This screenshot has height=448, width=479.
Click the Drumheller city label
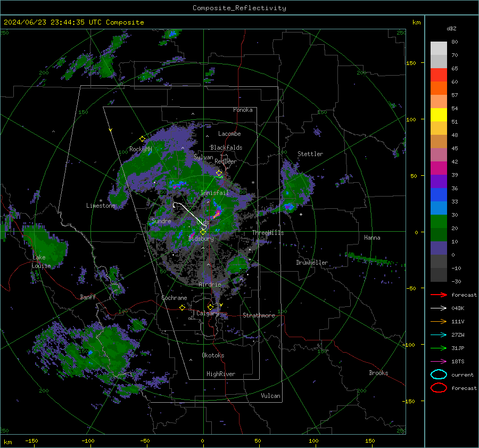(x=312, y=263)
